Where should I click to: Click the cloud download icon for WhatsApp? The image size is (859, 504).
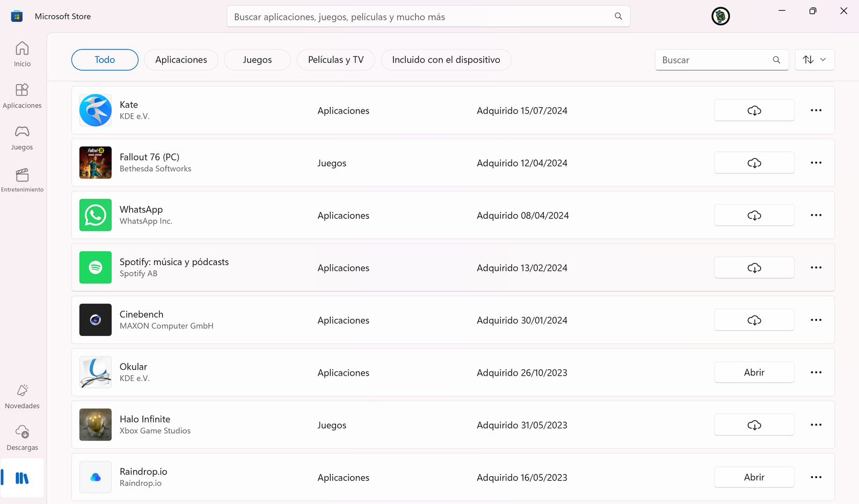(x=754, y=215)
